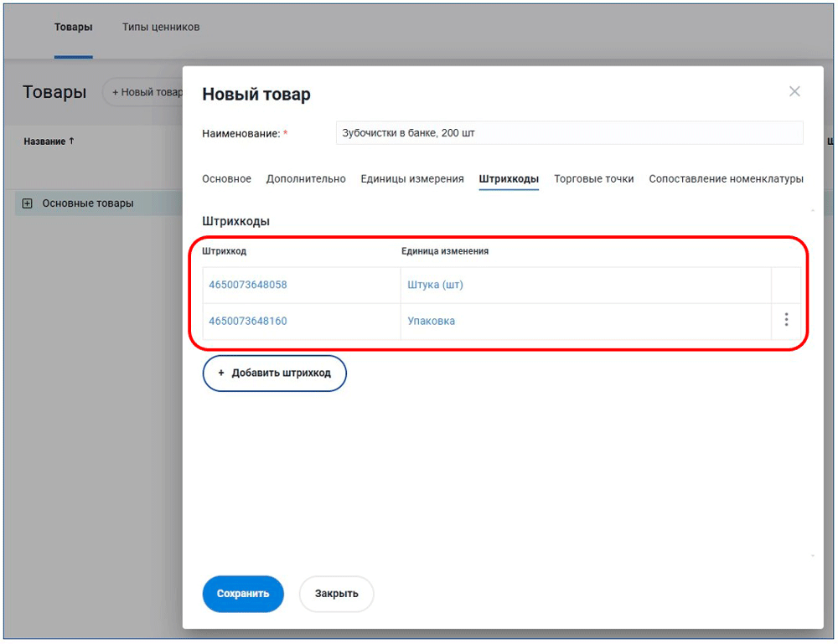This screenshot has width=838, height=644.
Task: Click the Закрыть button
Action: coord(336,594)
